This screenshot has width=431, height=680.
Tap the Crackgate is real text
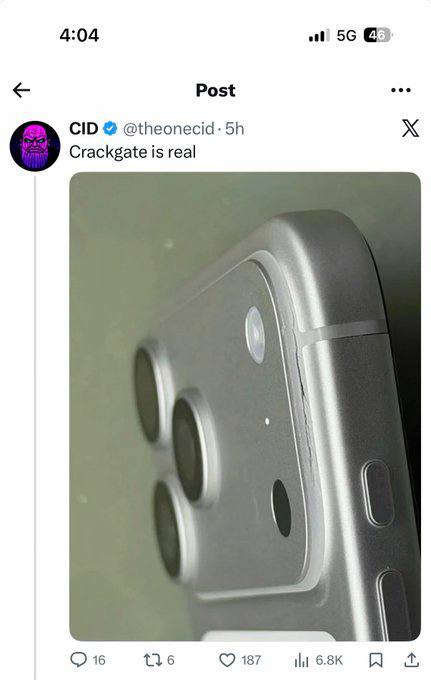(133, 152)
